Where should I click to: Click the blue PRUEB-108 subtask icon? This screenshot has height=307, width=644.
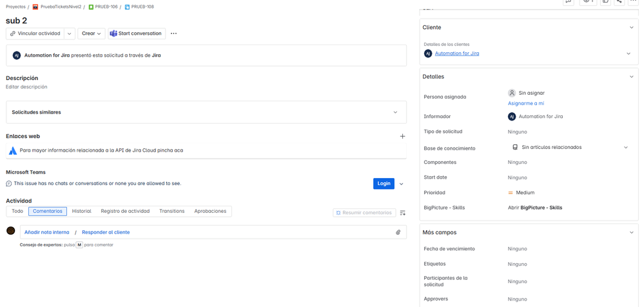click(127, 7)
